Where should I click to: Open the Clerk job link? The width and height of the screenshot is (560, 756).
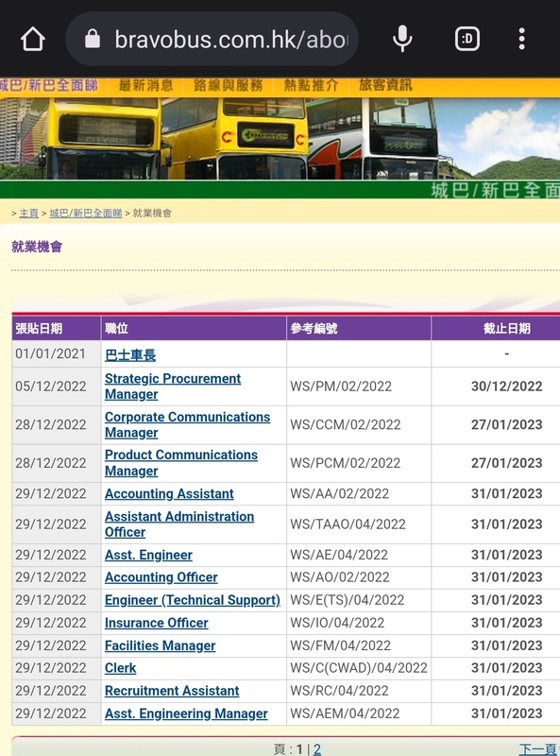[x=121, y=668]
